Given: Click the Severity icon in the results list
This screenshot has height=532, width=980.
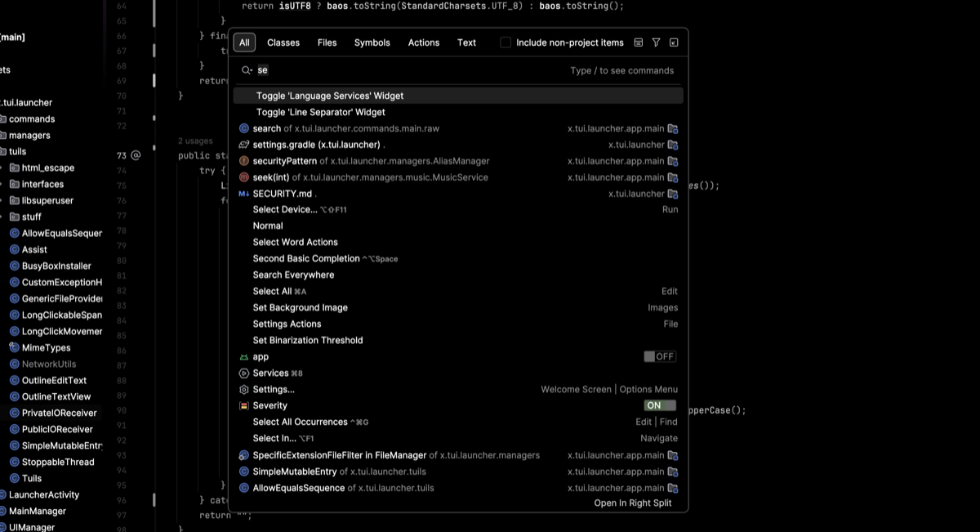Looking at the screenshot, I should coord(243,406).
